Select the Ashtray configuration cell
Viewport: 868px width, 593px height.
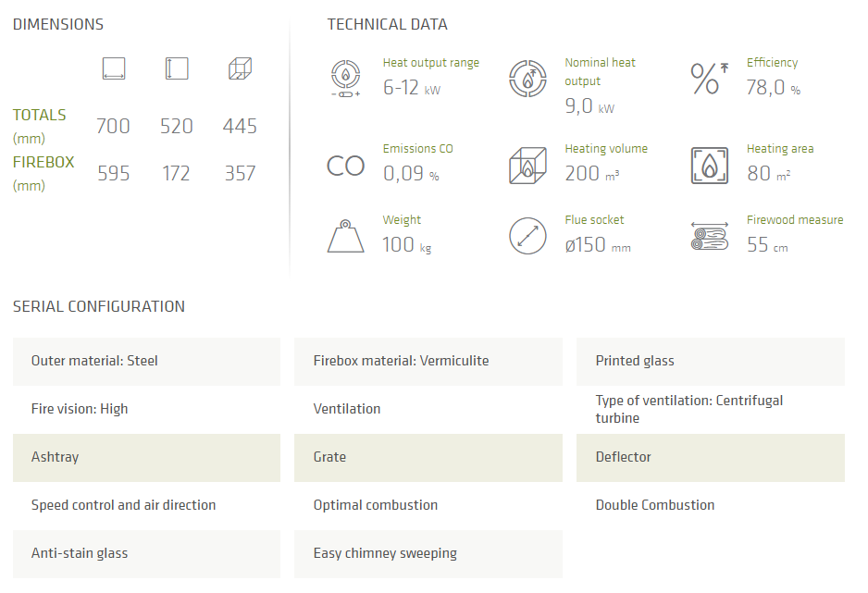[146, 457]
